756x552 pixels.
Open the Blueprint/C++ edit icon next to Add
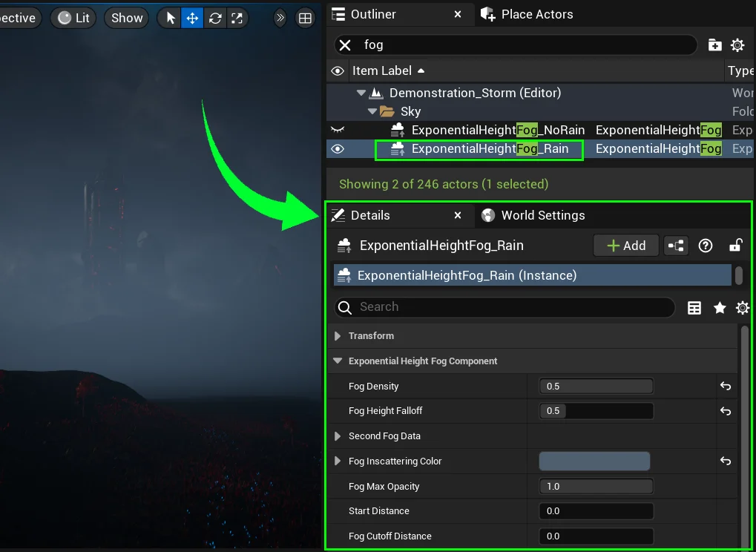click(x=676, y=246)
